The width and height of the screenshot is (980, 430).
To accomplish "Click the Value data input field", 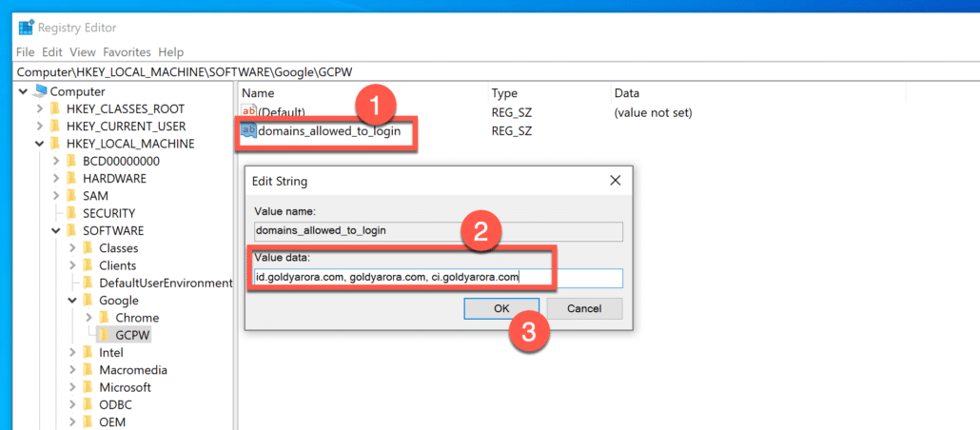I will point(438,278).
